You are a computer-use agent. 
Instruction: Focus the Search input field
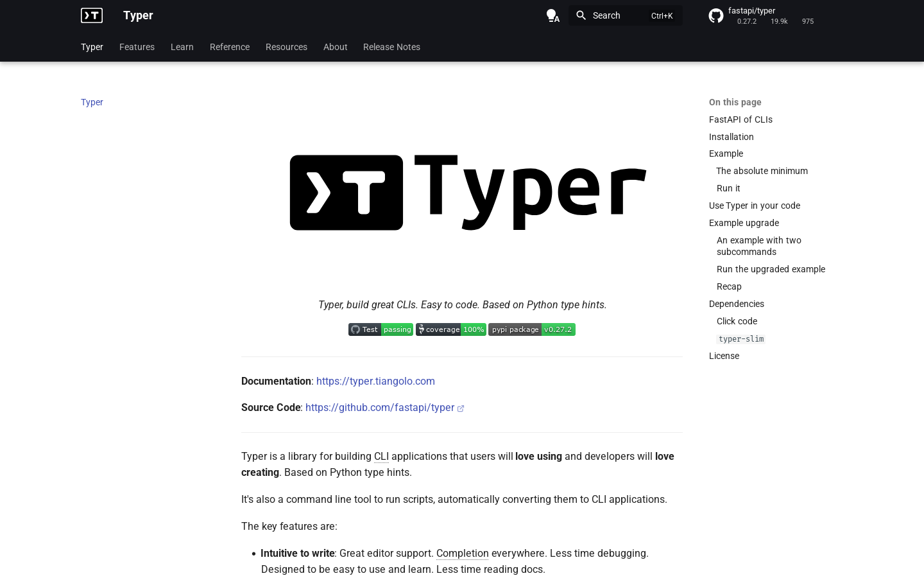coord(626,15)
